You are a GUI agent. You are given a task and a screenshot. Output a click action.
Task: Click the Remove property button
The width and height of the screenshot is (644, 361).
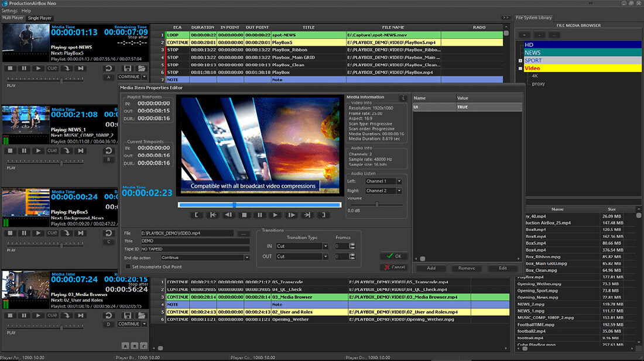[467, 268]
